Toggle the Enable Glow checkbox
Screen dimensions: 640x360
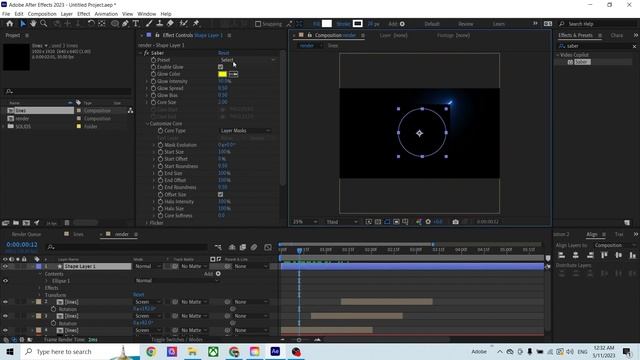coord(220,67)
